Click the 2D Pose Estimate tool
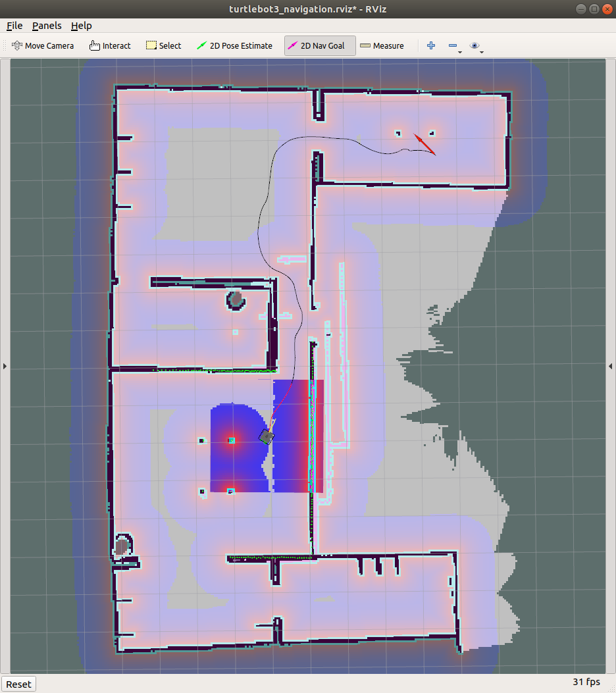 point(234,45)
